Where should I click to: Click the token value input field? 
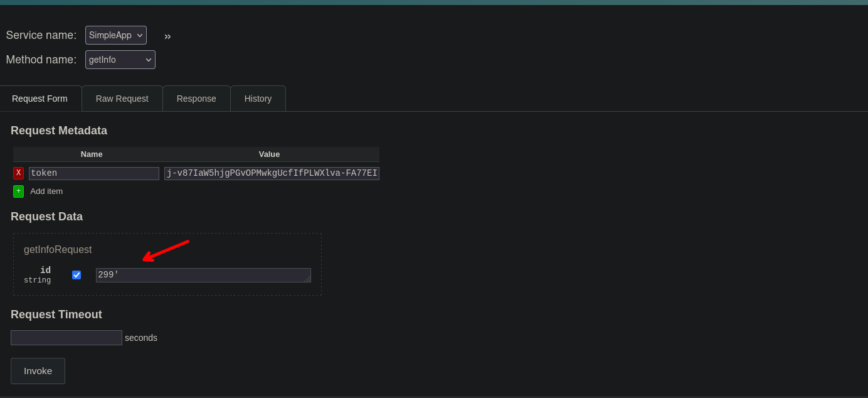(x=272, y=173)
